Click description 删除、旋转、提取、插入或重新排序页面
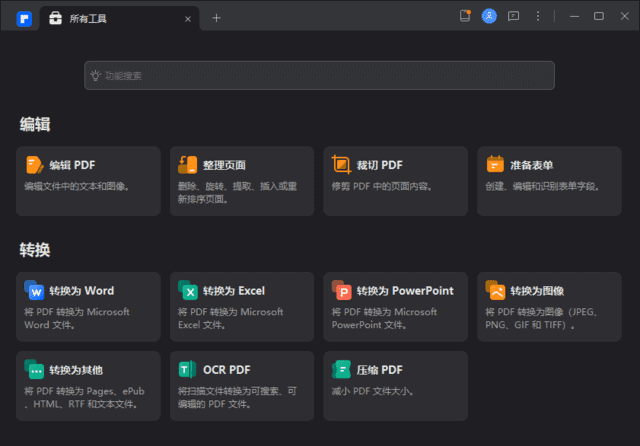The image size is (640, 446). coord(237,193)
